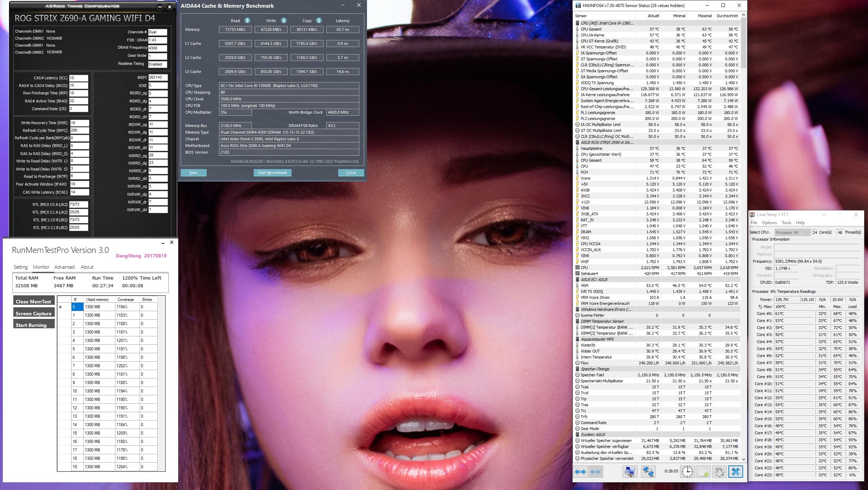
Task: Open Core Temp Help menu
Action: coord(800,223)
